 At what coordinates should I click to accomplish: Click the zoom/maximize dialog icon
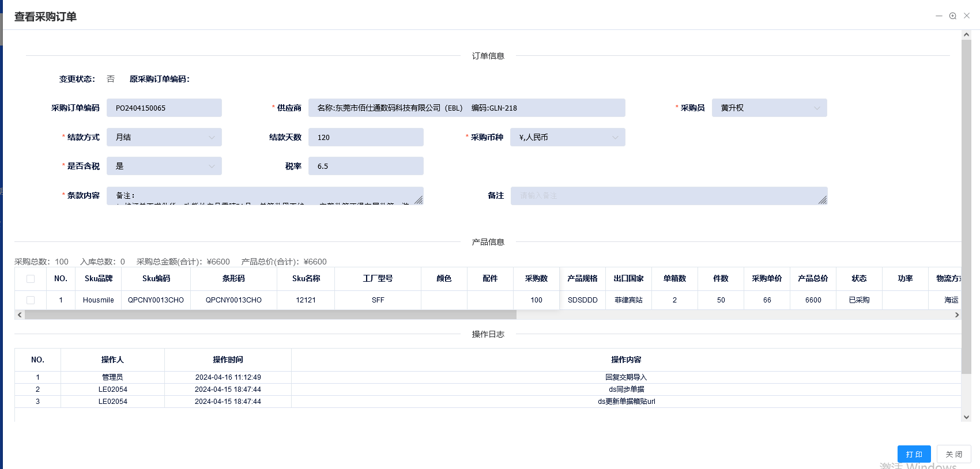pyautogui.click(x=953, y=16)
